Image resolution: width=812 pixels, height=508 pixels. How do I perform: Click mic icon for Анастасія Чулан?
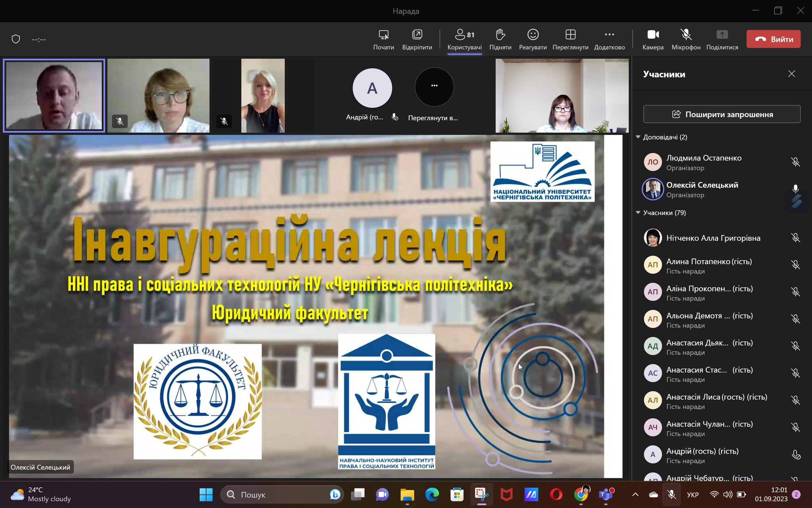coord(795,427)
